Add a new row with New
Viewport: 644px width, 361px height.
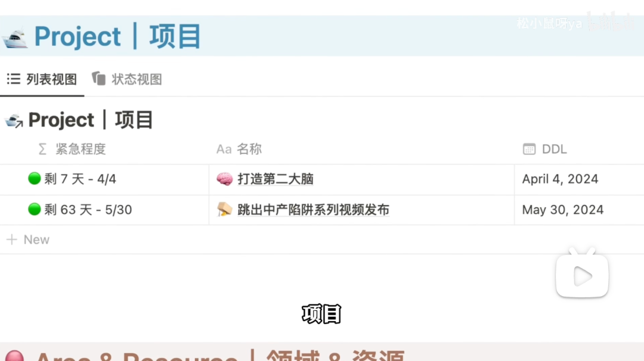(x=28, y=239)
